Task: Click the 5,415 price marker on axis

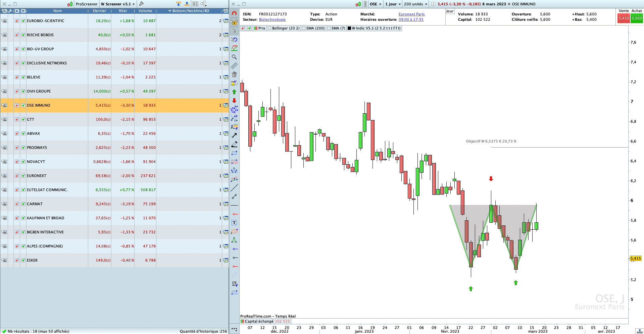Action: 636,258
